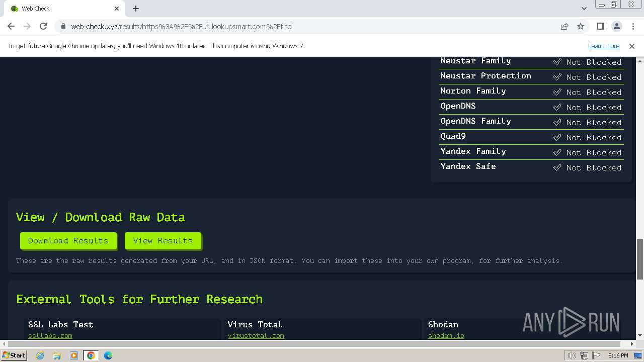
Task: Click External Tools for Further Research heading
Action: [x=139, y=299]
